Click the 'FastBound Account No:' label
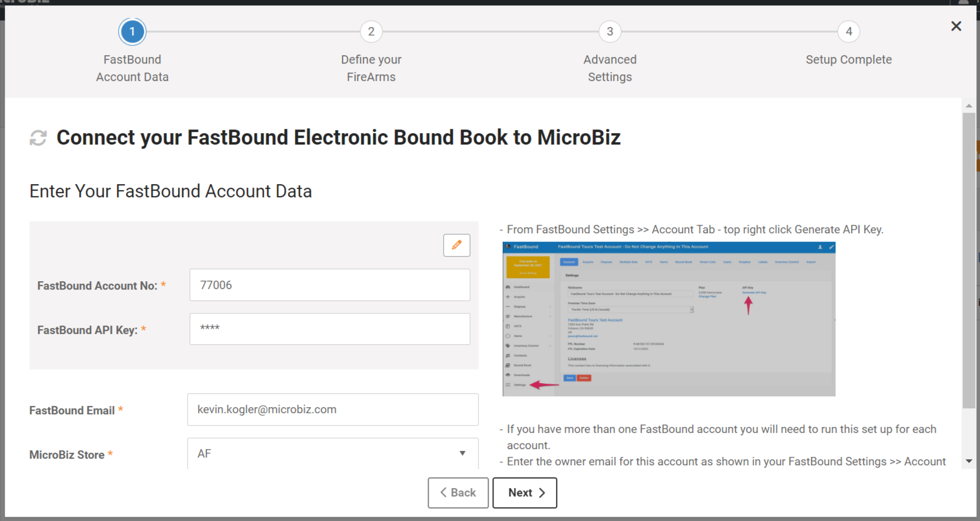 click(x=97, y=286)
